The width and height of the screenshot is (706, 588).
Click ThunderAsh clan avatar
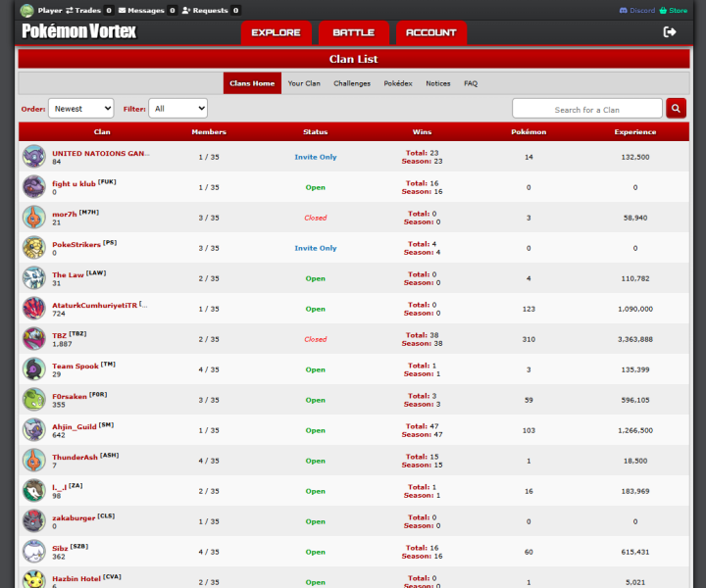point(34,460)
